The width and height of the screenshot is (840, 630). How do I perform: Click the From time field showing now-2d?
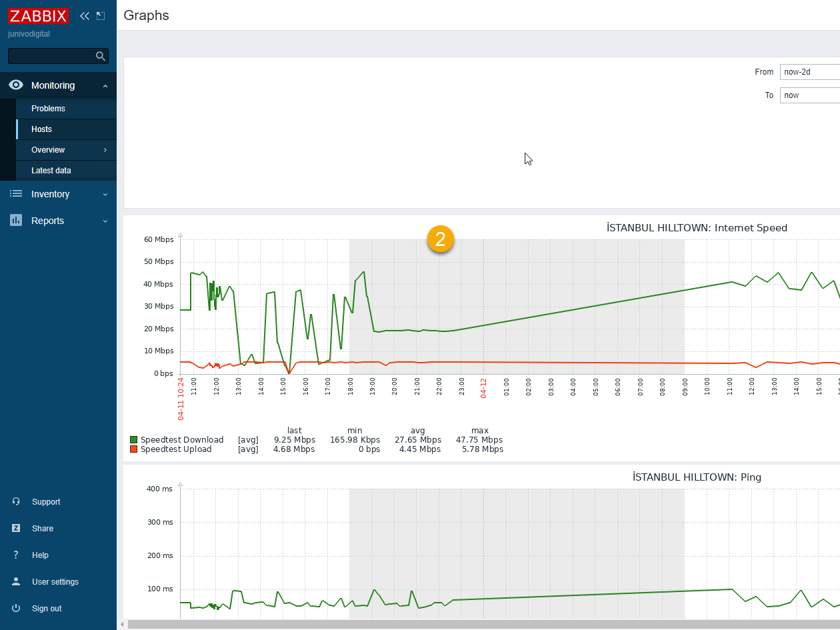(x=809, y=72)
